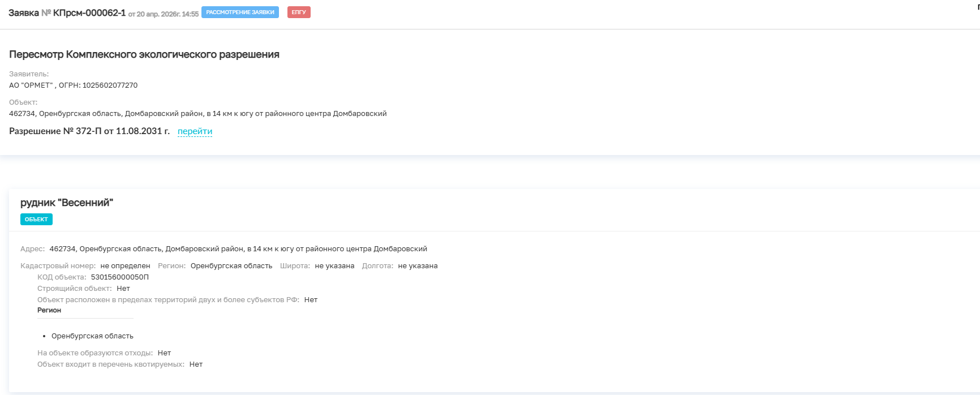The image size is (980, 395).
Task: Click the object code 530156000050П
Action: click(x=120, y=277)
